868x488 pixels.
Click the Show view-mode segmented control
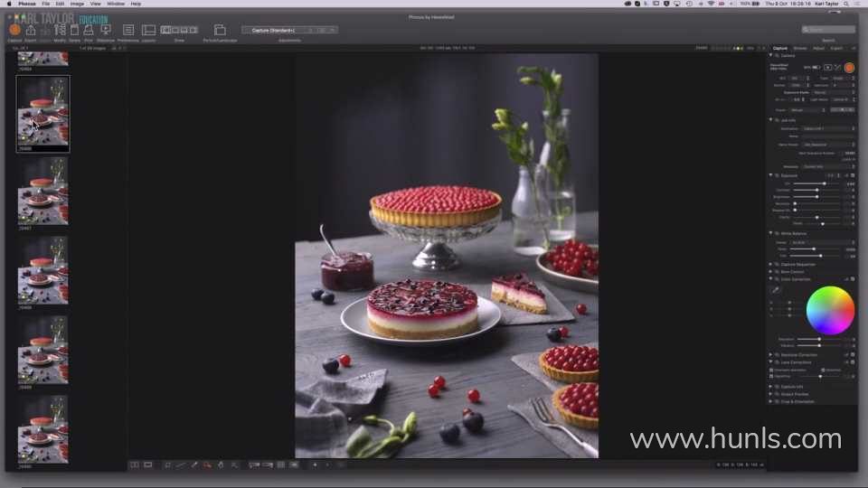coord(179,30)
